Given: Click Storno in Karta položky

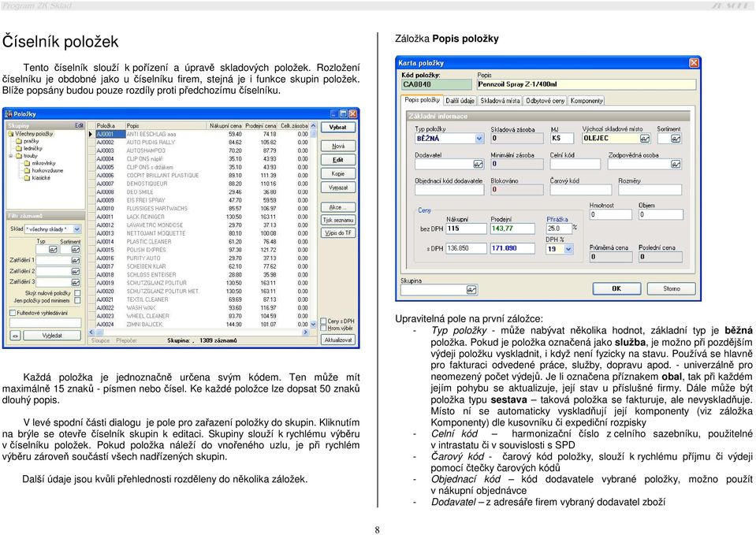Looking at the screenshot, I should point(671,288).
